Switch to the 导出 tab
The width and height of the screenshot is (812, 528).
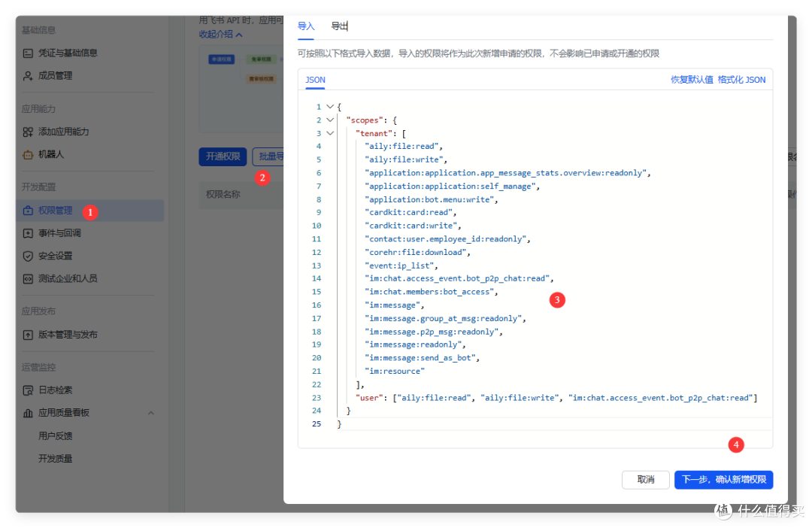coord(339,26)
